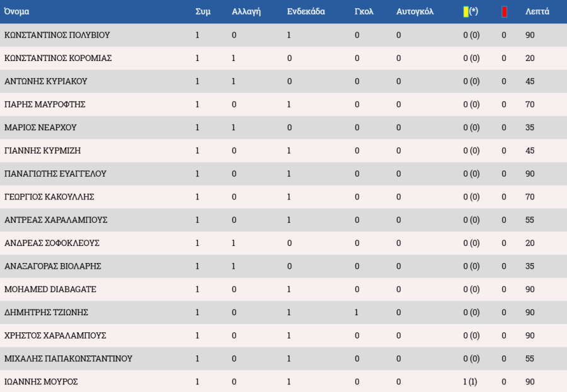
Task: Click the yellow card icon in header
Action: (x=466, y=11)
